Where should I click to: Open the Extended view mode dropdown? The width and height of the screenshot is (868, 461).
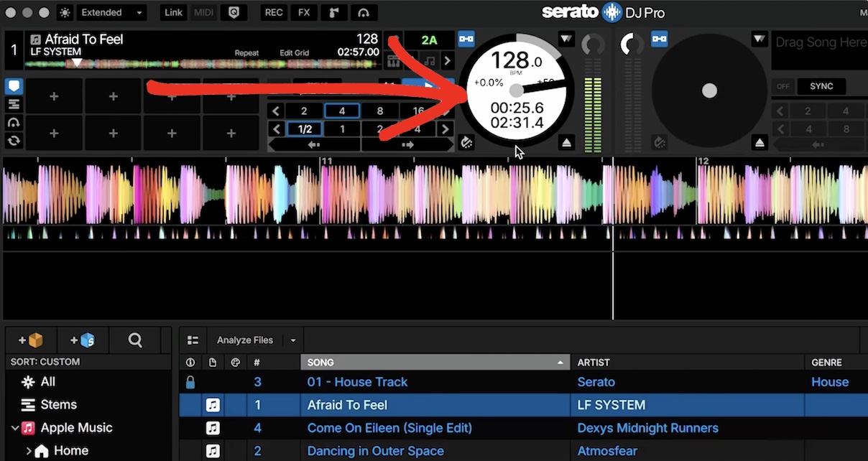111,12
